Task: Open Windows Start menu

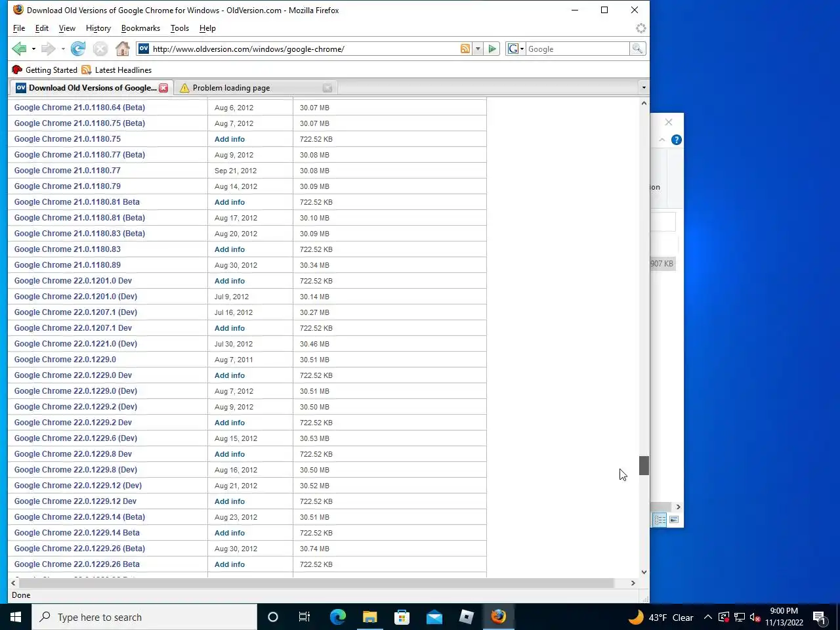Action: [x=16, y=617]
